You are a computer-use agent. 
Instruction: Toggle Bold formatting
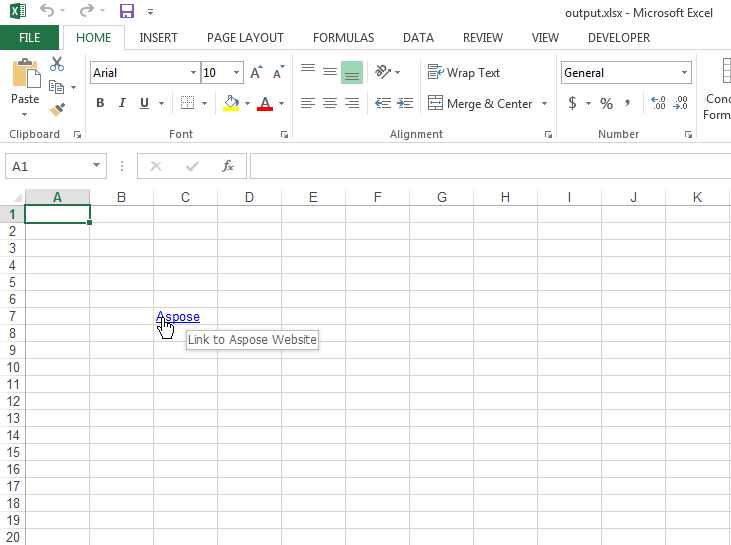tap(100, 103)
